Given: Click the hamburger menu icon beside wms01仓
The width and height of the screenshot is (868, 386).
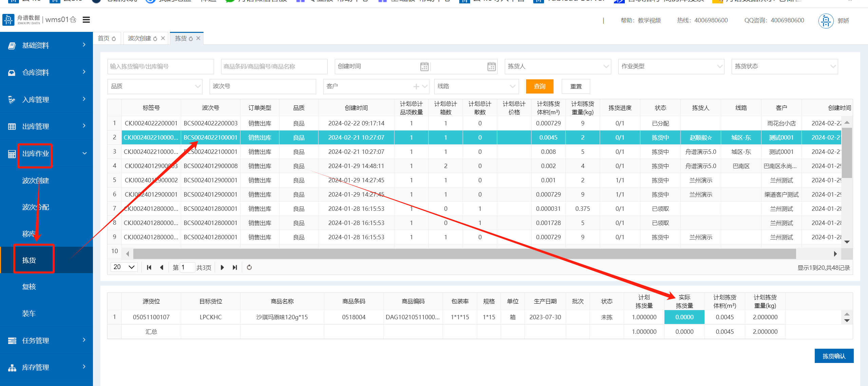Looking at the screenshot, I should [x=86, y=20].
